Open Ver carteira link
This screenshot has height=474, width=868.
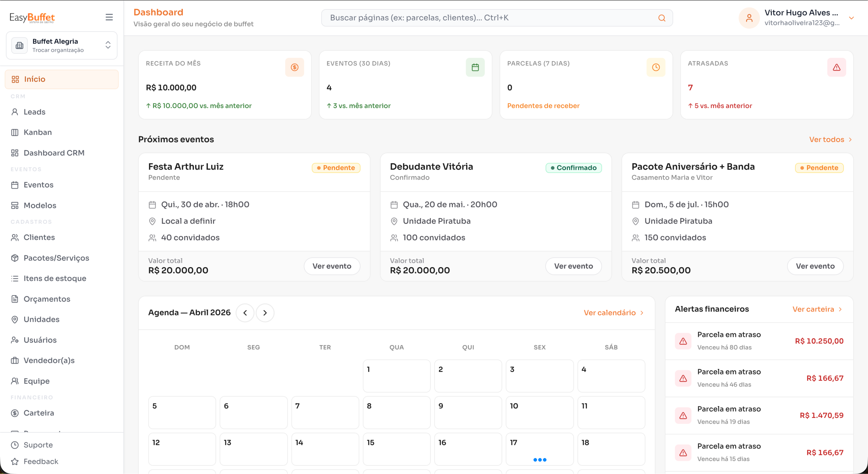point(818,310)
